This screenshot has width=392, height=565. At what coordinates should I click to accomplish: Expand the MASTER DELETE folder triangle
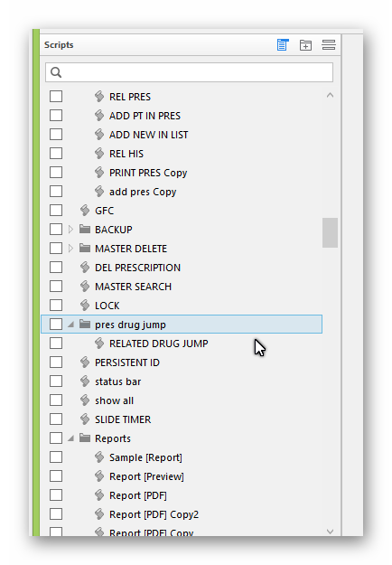click(x=70, y=249)
